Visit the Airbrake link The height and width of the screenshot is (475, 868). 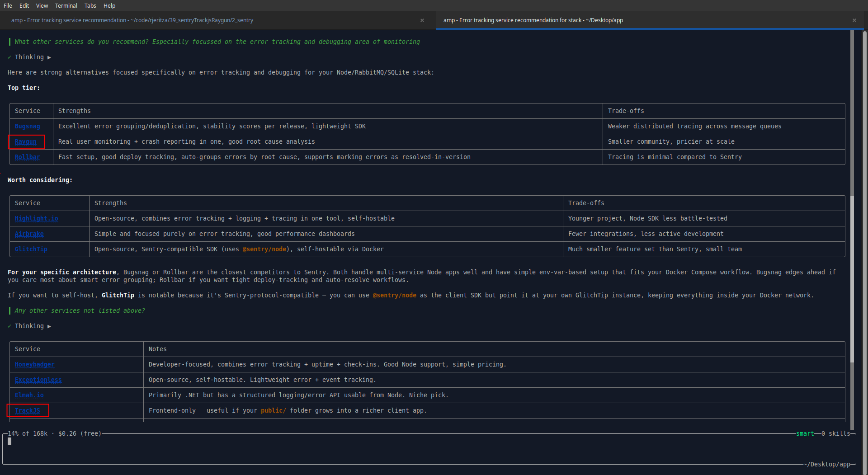[x=29, y=234]
